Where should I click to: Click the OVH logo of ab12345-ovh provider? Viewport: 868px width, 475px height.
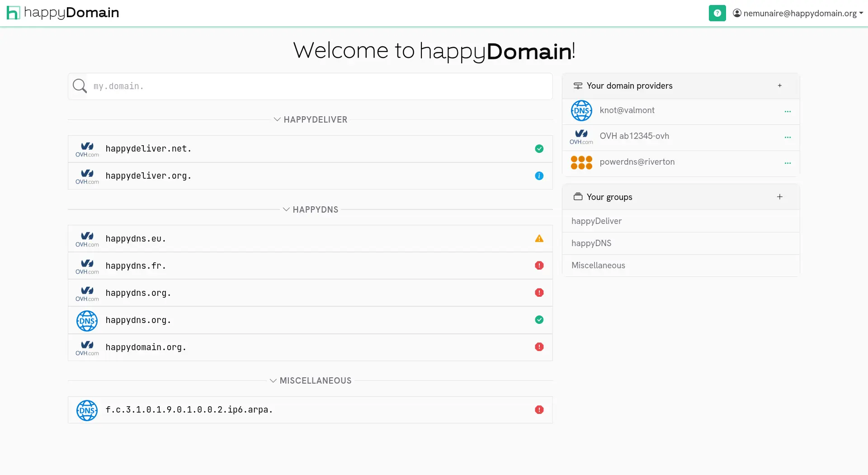click(x=581, y=137)
